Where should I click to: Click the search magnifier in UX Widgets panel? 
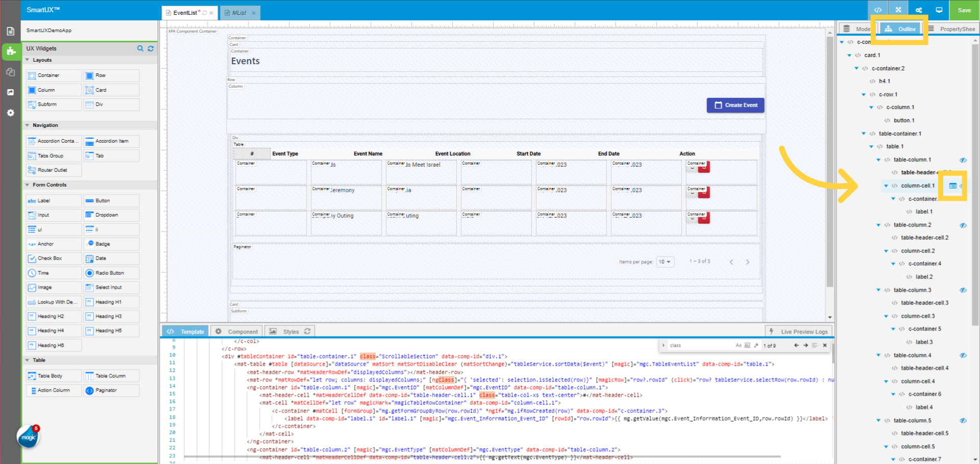tap(140, 48)
